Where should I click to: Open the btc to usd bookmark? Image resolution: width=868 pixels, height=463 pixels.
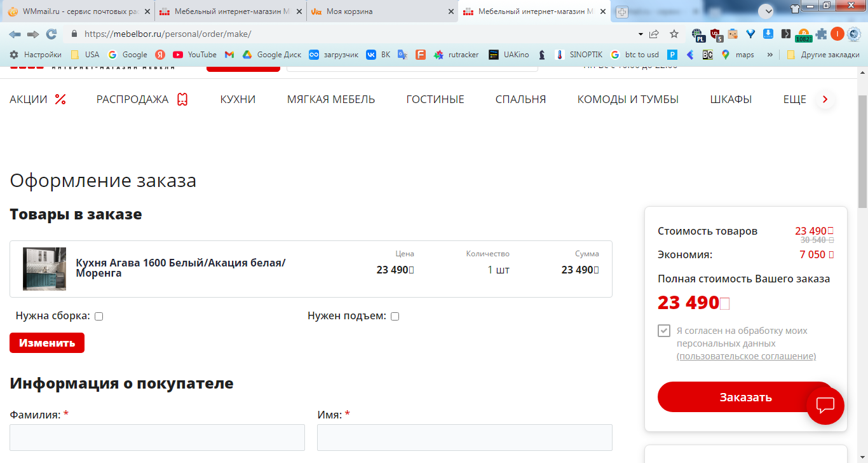coord(634,55)
